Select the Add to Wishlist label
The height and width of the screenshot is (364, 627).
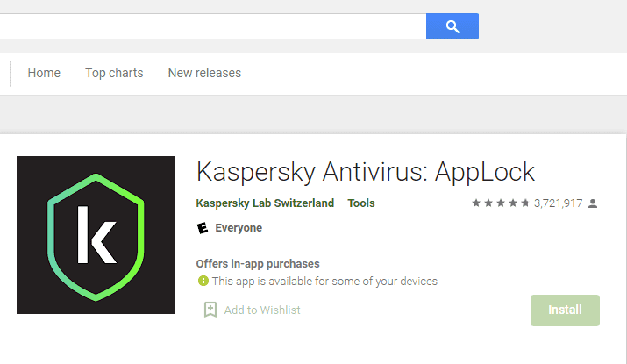tap(262, 310)
